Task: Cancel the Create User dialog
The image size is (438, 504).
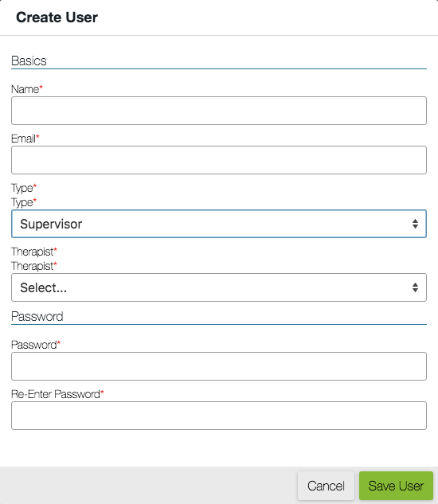Action: click(x=326, y=486)
